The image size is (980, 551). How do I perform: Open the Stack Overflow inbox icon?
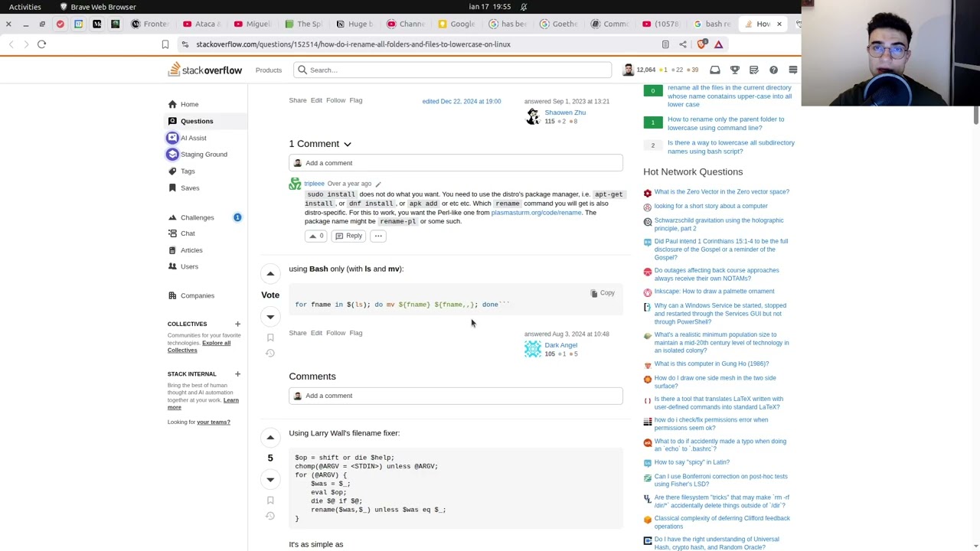715,70
